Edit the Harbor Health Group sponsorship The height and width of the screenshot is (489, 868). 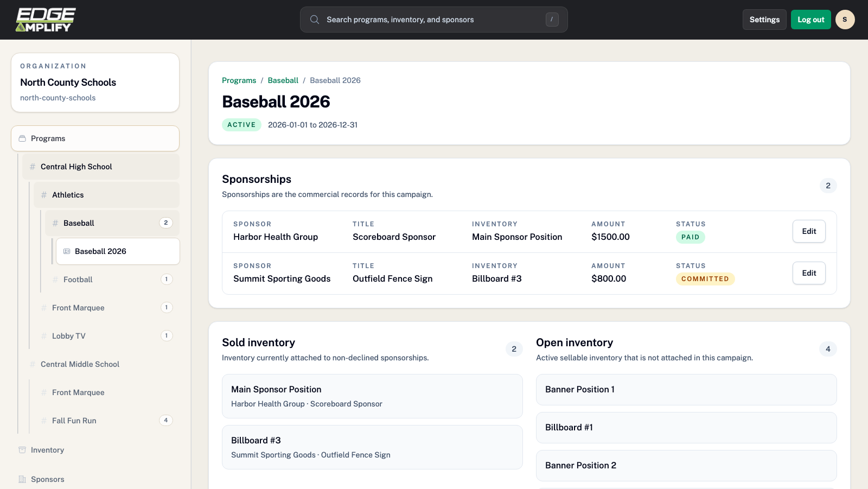click(808, 231)
